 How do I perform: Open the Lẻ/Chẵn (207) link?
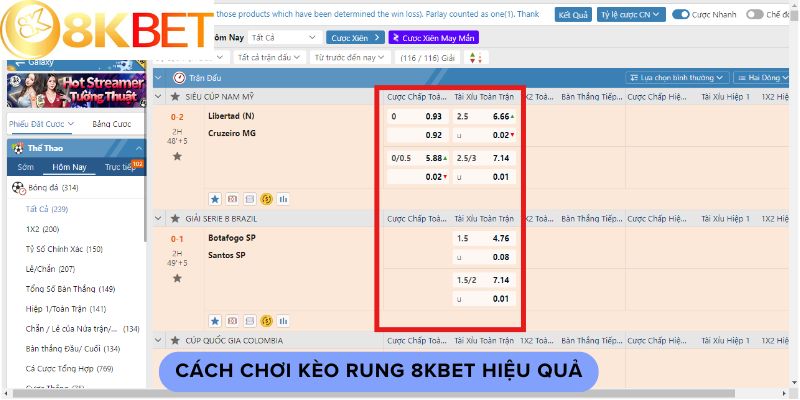click(51, 269)
